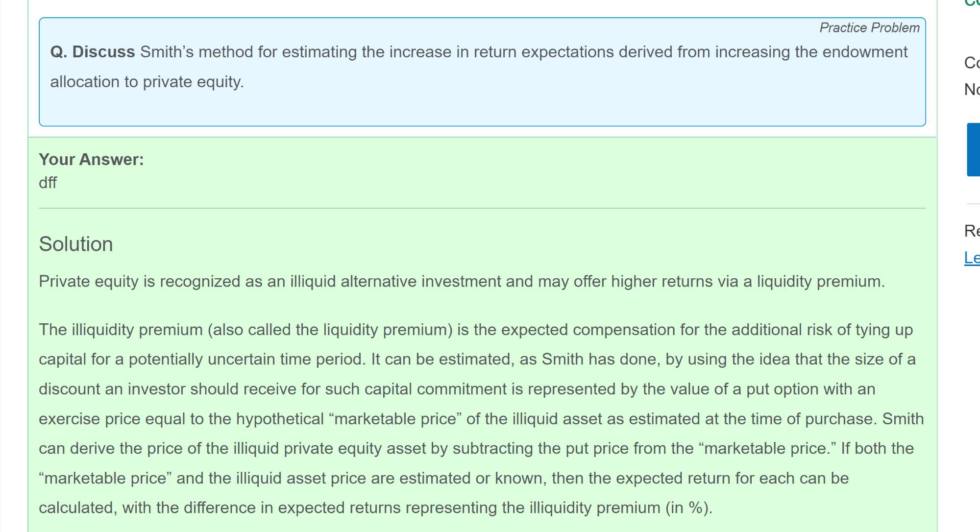Click the 'Practice Problem' label

[869, 28]
